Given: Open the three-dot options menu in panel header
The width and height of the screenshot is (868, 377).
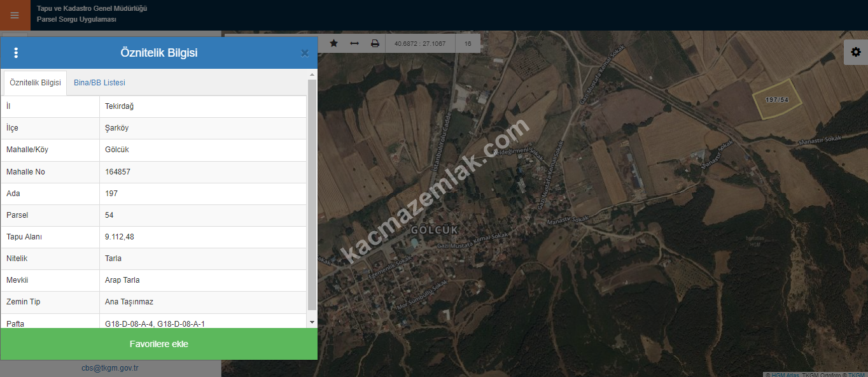Looking at the screenshot, I should tap(17, 53).
